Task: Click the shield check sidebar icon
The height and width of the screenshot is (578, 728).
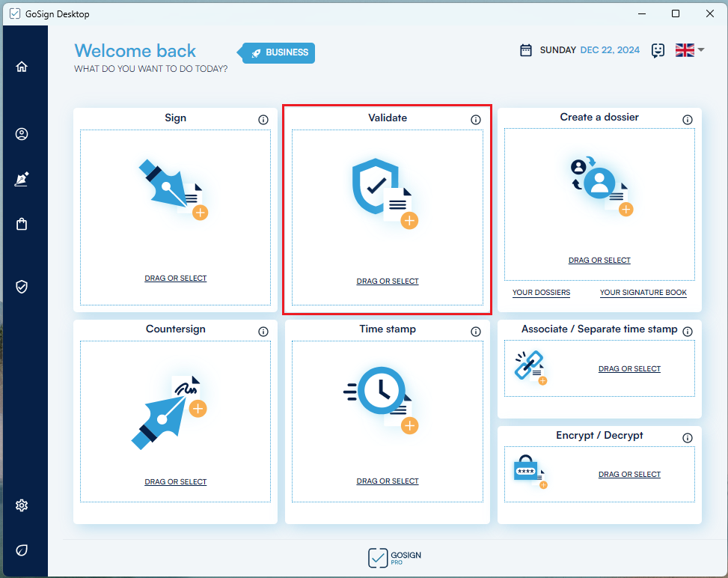Action: pyautogui.click(x=22, y=287)
